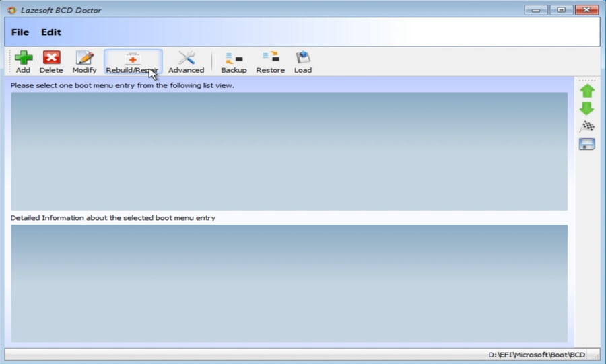
Task: Open the Advanced settings tool
Action: (x=186, y=61)
